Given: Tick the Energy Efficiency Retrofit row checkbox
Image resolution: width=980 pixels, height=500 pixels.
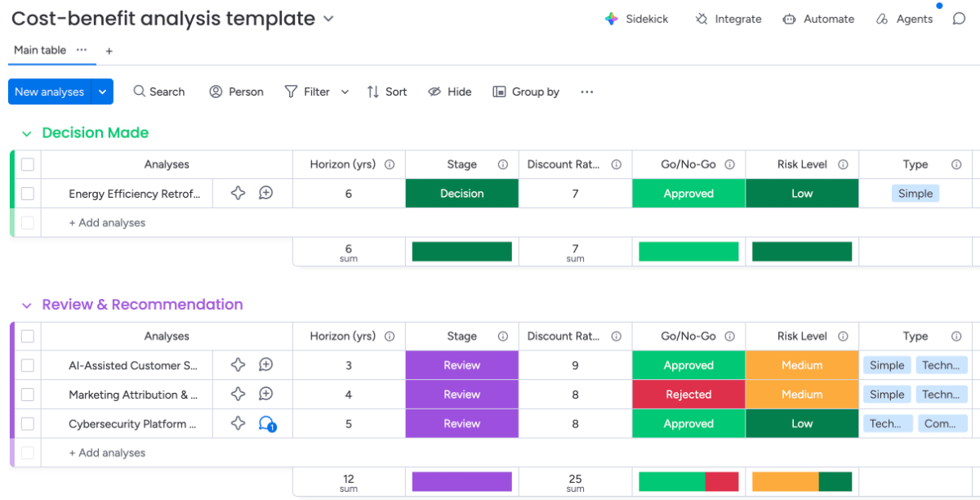Looking at the screenshot, I should (x=28, y=194).
